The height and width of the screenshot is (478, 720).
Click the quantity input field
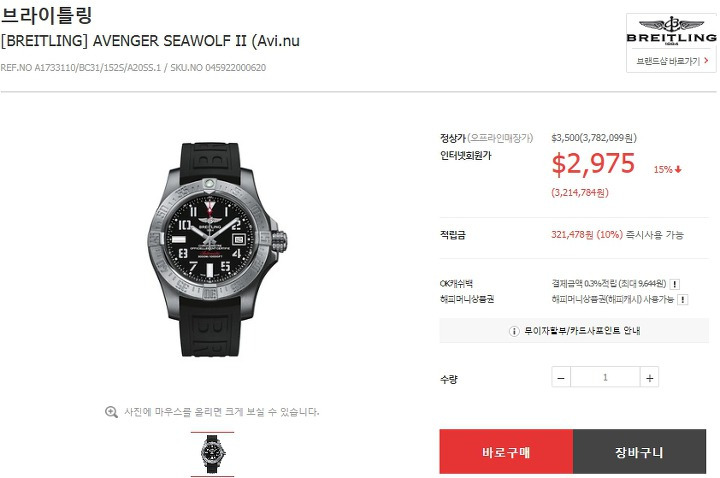605,377
